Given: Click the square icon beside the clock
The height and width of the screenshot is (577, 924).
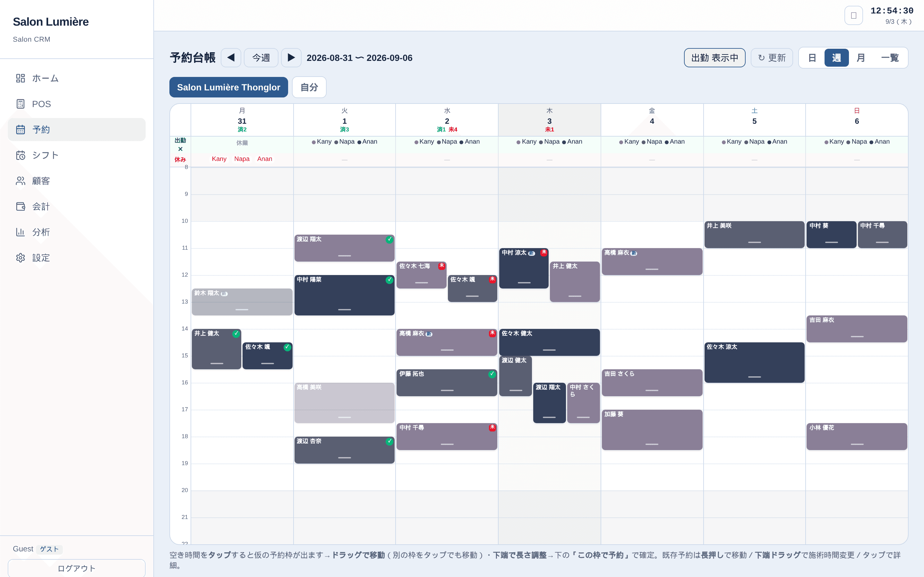Looking at the screenshot, I should pyautogui.click(x=854, y=16).
